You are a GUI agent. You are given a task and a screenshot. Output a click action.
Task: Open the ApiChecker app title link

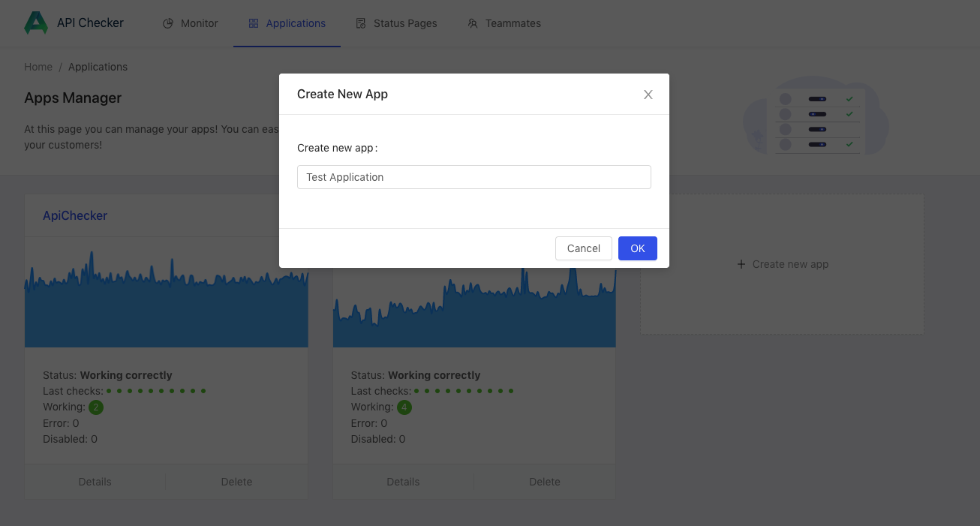coord(75,215)
